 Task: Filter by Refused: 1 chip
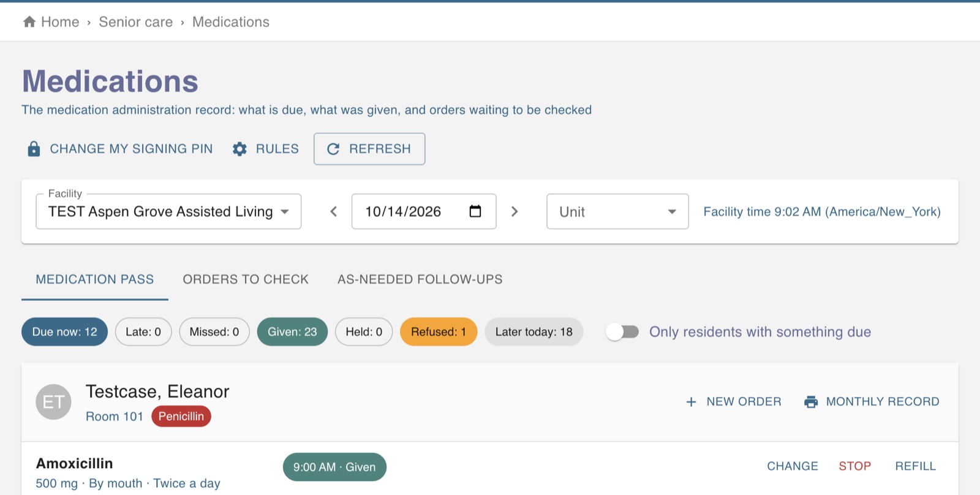439,332
